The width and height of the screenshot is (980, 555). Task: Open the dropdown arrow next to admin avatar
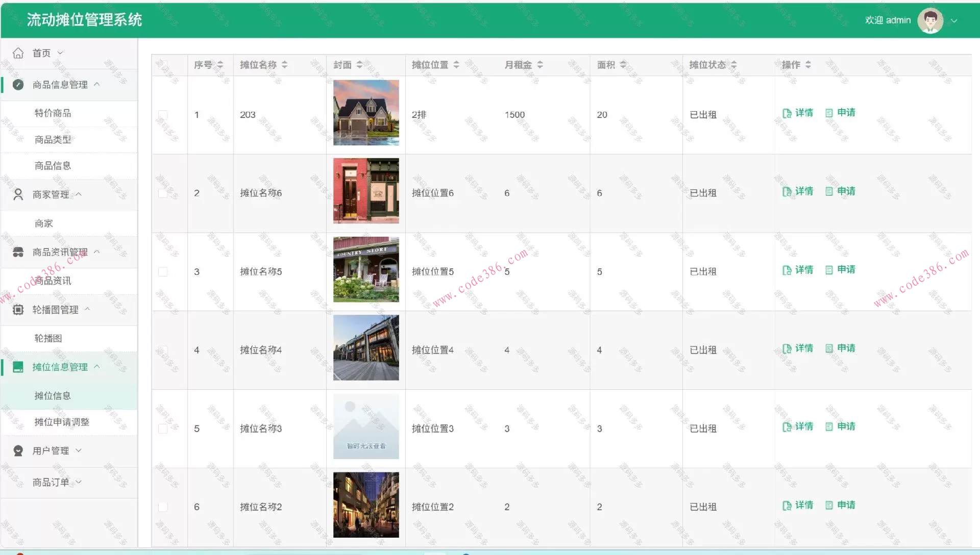coord(954,21)
